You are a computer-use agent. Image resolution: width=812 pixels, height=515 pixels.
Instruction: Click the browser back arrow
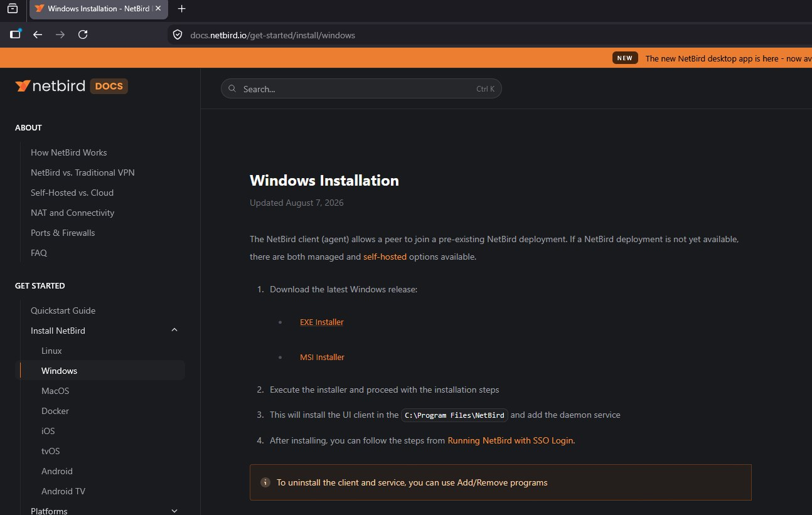[x=38, y=35]
